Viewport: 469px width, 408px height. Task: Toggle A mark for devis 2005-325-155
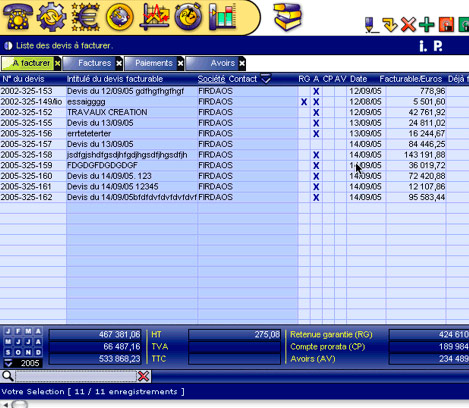(x=316, y=123)
